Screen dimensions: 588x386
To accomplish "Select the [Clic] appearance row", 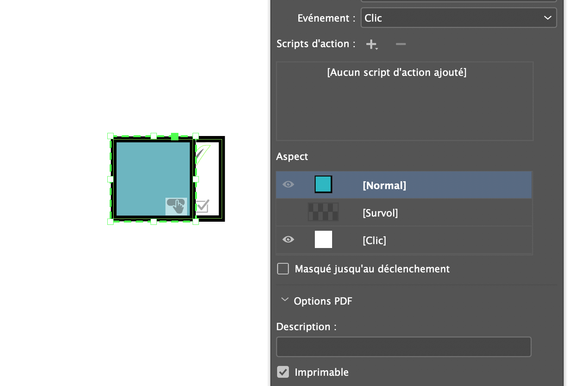I will click(x=413, y=240).
